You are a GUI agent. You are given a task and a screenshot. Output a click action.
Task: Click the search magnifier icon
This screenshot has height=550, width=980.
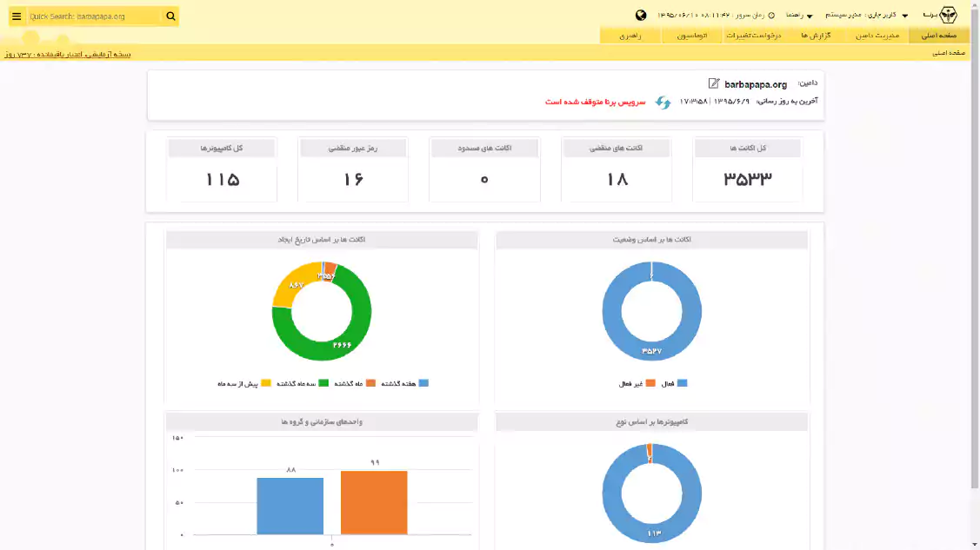[170, 16]
